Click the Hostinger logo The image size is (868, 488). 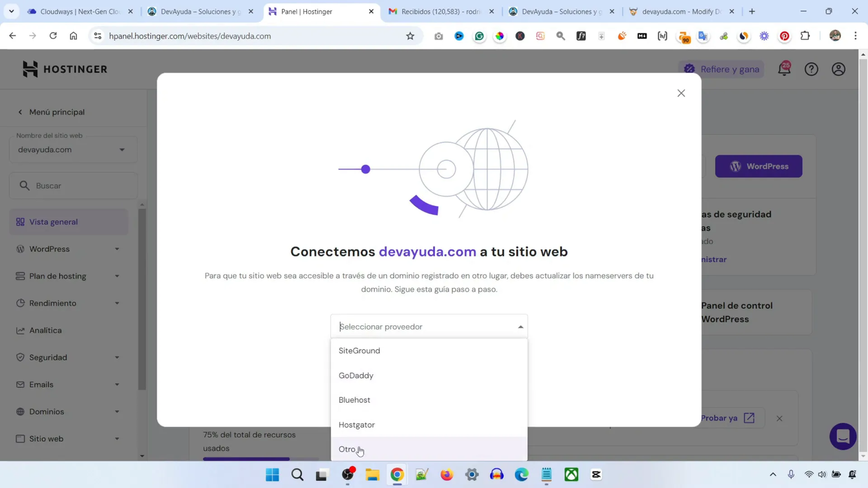pyautogui.click(x=64, y=69)
